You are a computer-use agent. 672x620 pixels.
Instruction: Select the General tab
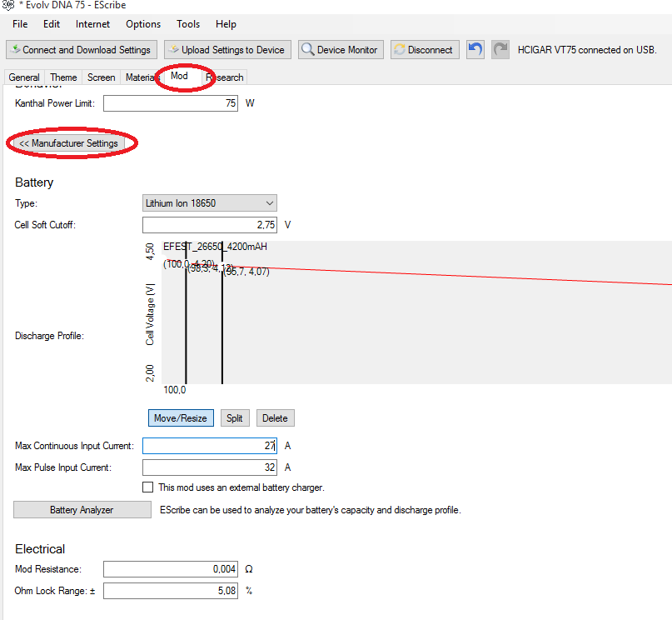(24, 77)
